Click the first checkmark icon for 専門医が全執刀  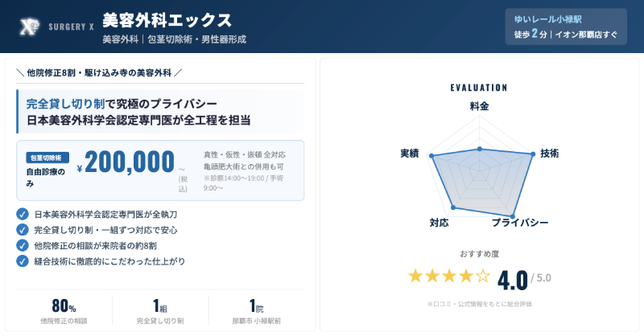tap(22, 215)
